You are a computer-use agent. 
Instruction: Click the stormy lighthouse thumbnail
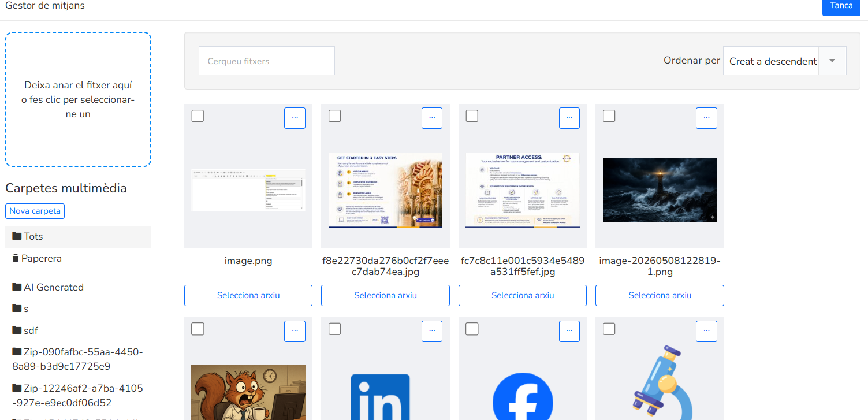point(660,190)
